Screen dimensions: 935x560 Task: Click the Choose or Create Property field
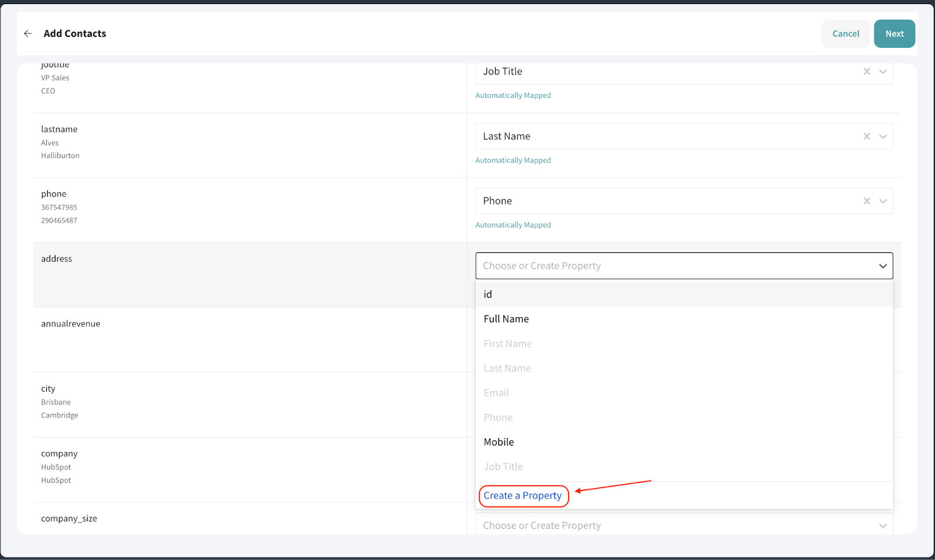[672, 266]
